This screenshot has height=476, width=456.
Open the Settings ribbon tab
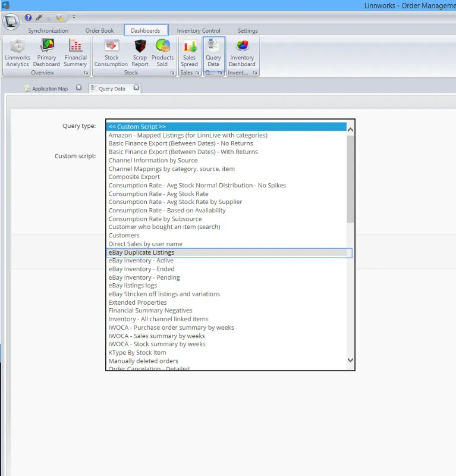[247, 31]
